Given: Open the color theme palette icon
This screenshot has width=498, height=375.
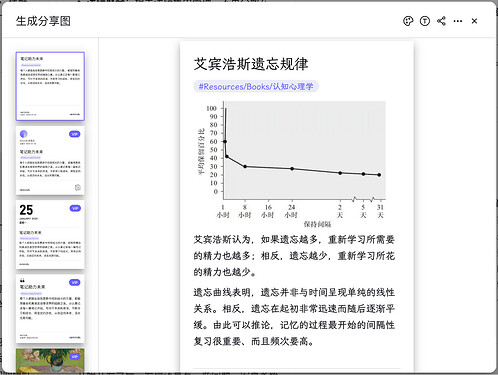Looking at the screenshot, I should pos(408,21).
